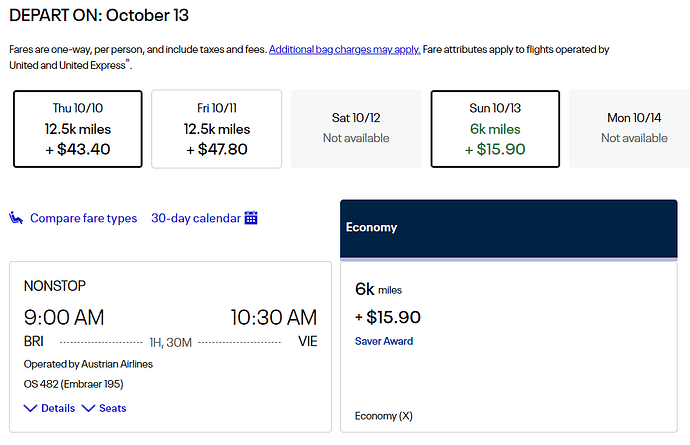Select the Sun 10/13 6k miles date
Image resolution: width=690 pixels, height=445 pixels.
coord(495,129)
